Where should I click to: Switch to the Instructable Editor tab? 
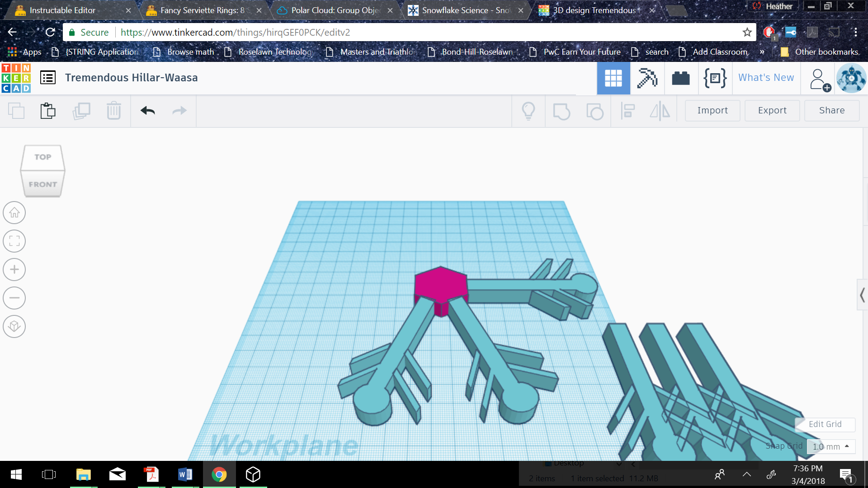(x=72, y=10)
